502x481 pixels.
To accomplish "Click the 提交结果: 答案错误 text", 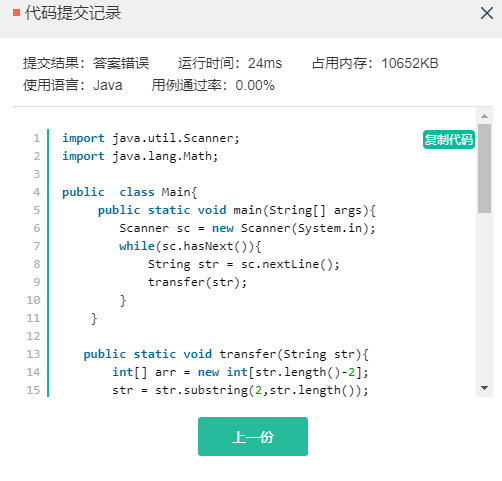I will 86,63.
